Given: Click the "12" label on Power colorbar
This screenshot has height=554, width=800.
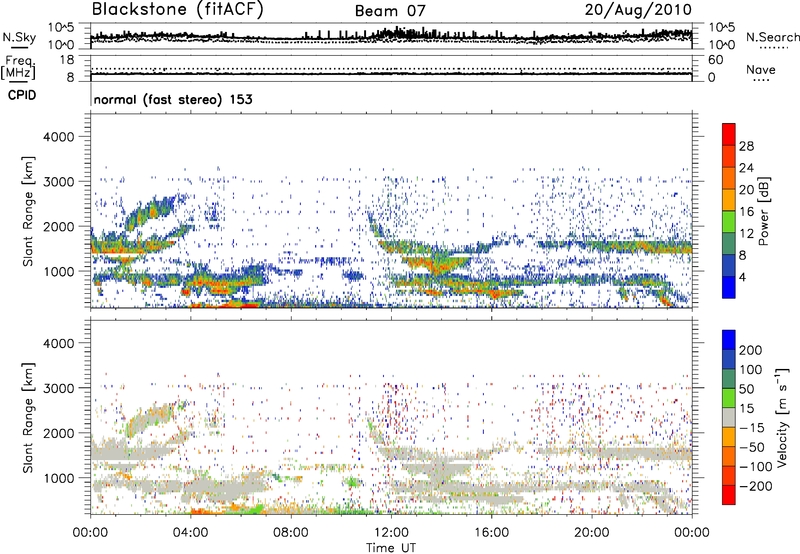Looking at the screenshot, I should pos(746,234).
